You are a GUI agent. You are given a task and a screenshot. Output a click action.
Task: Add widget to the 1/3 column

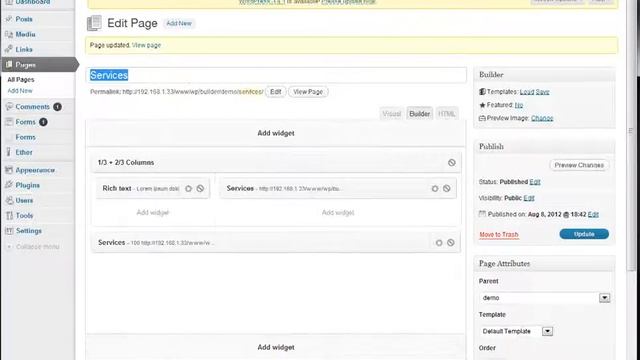click(153, 212)
